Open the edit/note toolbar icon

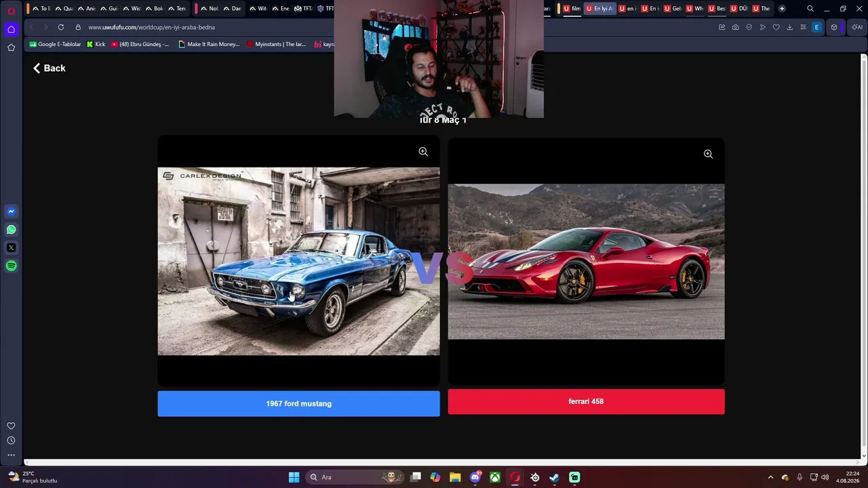point(722,27)
